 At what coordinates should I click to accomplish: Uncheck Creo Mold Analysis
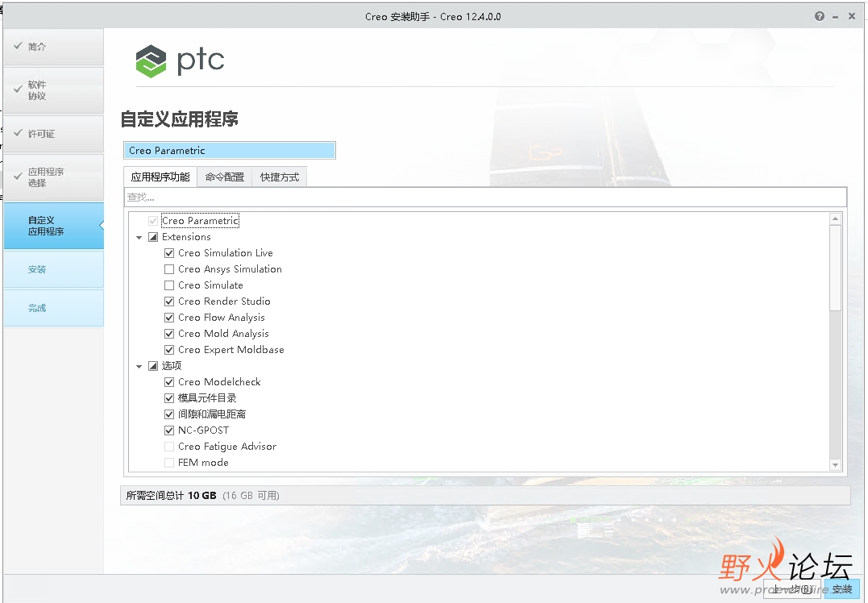[x=169, y=333]
